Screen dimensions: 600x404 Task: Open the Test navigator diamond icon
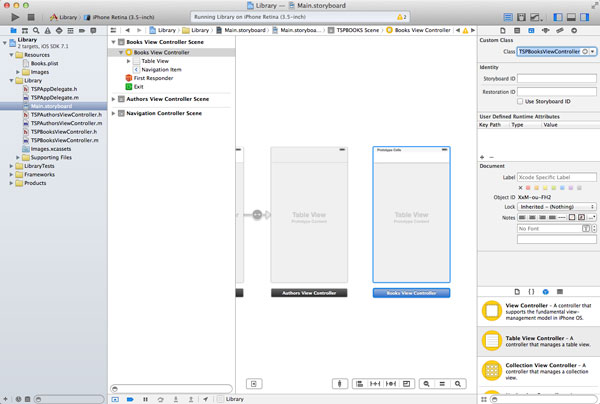click(x=59, y=30)
